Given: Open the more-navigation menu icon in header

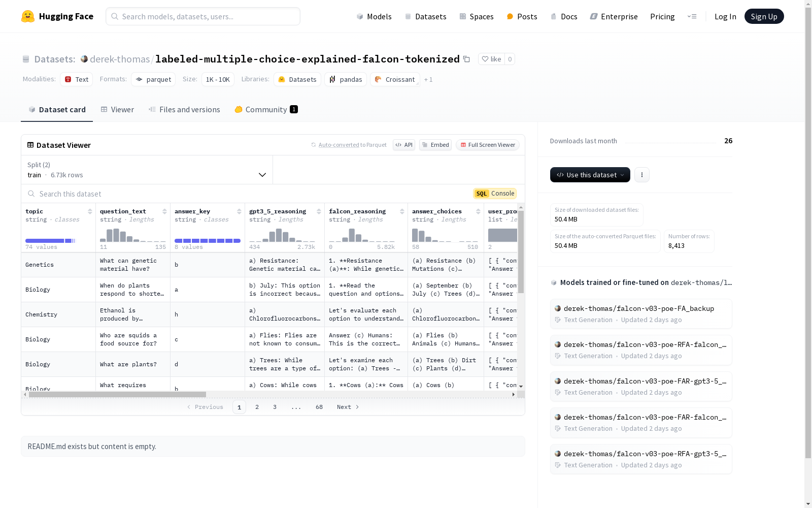Looking at the screenshot, I should pyautogui.click(x=692, y=16).
